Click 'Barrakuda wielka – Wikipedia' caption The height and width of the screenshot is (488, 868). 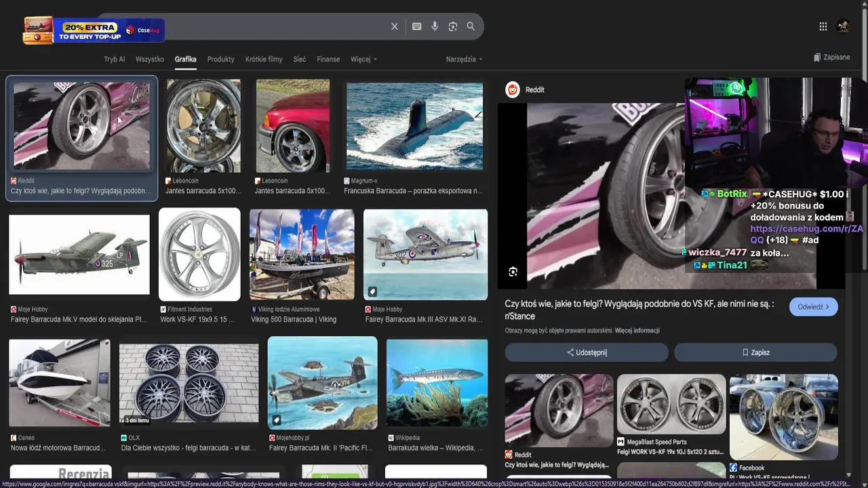(x=435, y=448)
